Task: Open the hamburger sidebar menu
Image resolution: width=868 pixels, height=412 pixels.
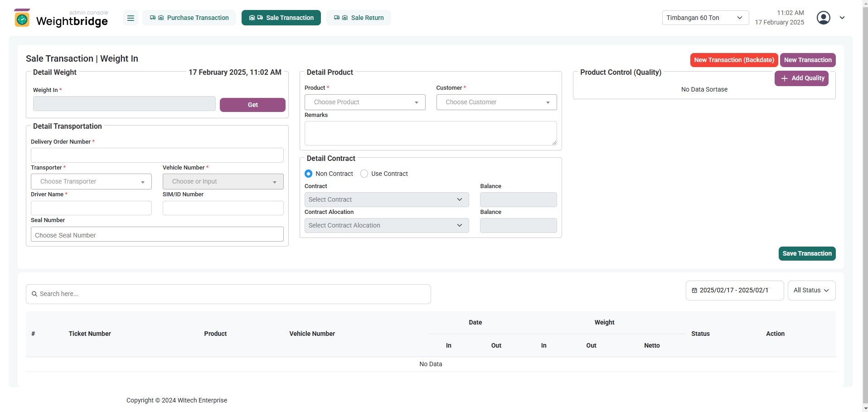Action: pyautogui.click(x=131, y=18)
